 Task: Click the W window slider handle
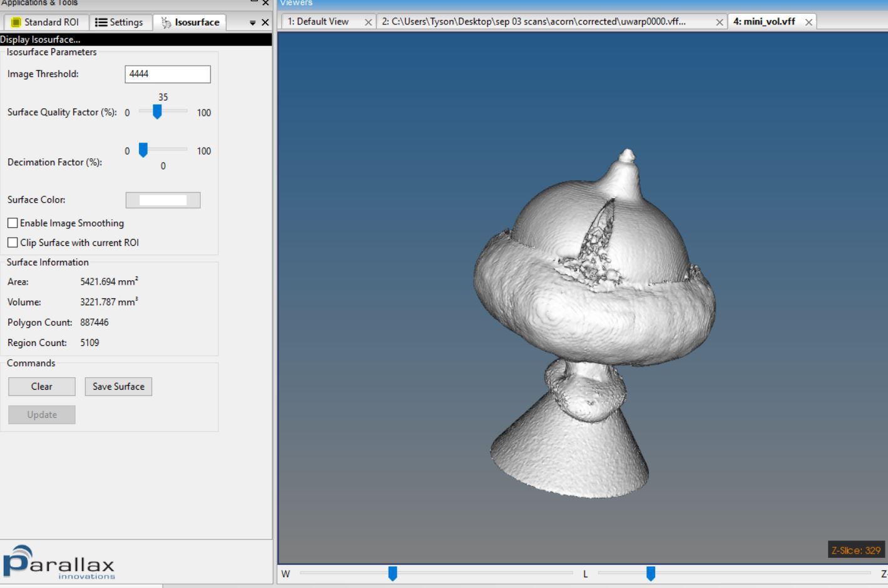[x=392, y=573]
